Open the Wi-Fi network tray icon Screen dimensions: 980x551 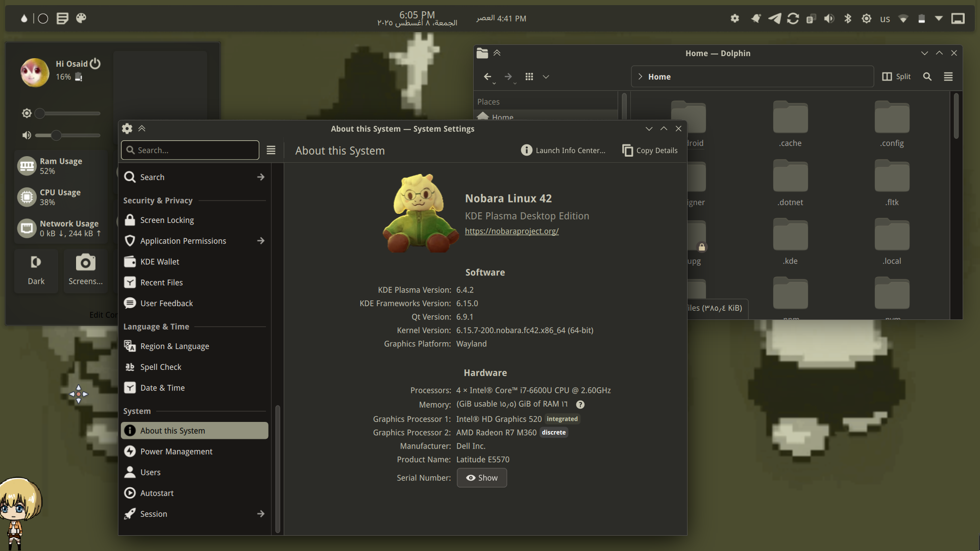click(x=903, y=19)
